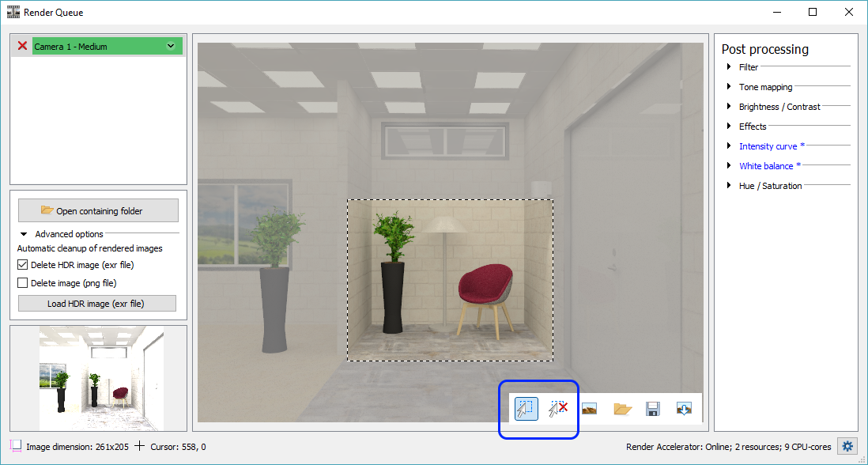Expand the modified White balance section
The width and height of the screenshot is (868, 465).
(728, 166)
